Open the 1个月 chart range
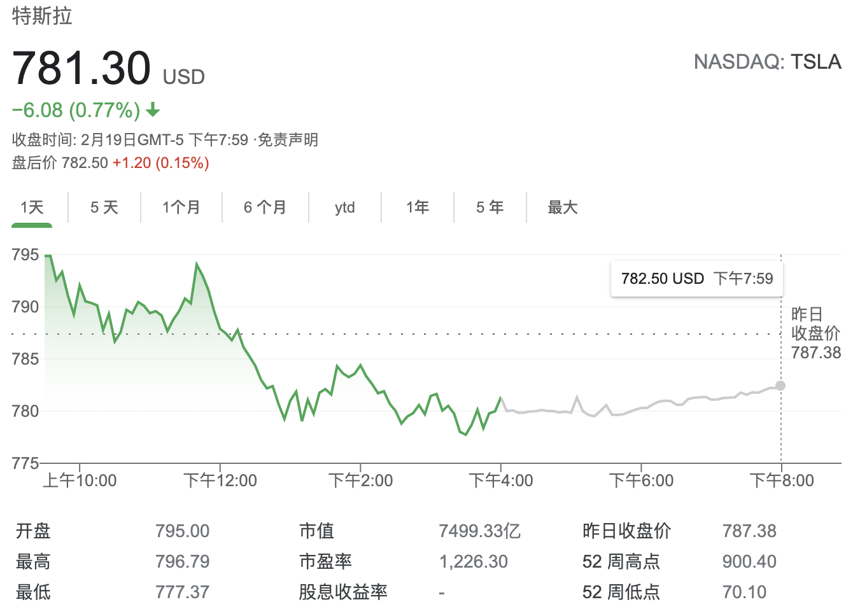 [181, 207]
